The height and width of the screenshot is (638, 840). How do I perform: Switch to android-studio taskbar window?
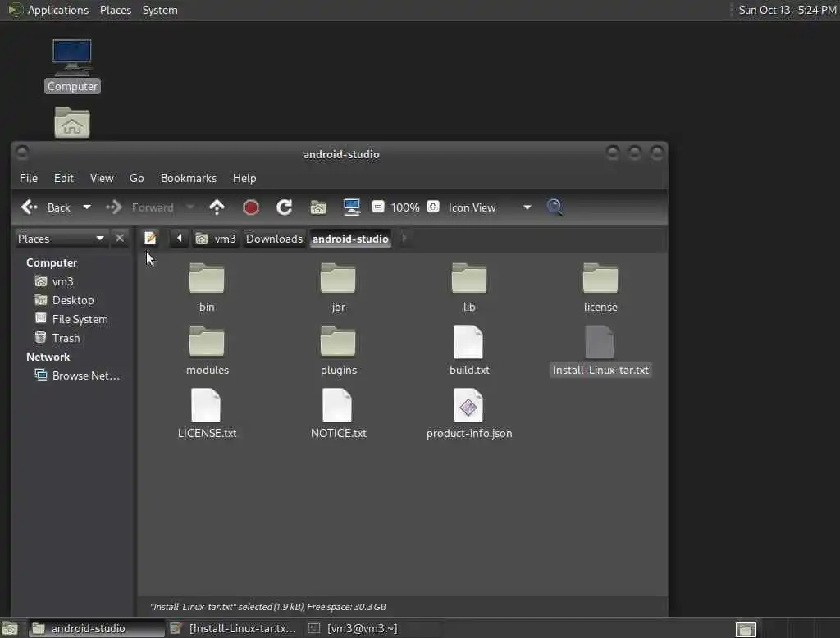click(97, 628)
